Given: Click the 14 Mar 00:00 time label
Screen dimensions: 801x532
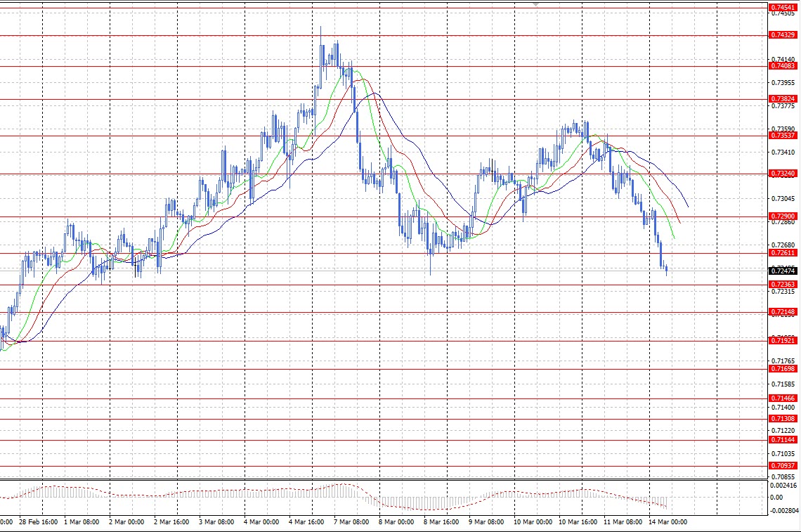Looking at the screenshot, I should tap(667, 522).
